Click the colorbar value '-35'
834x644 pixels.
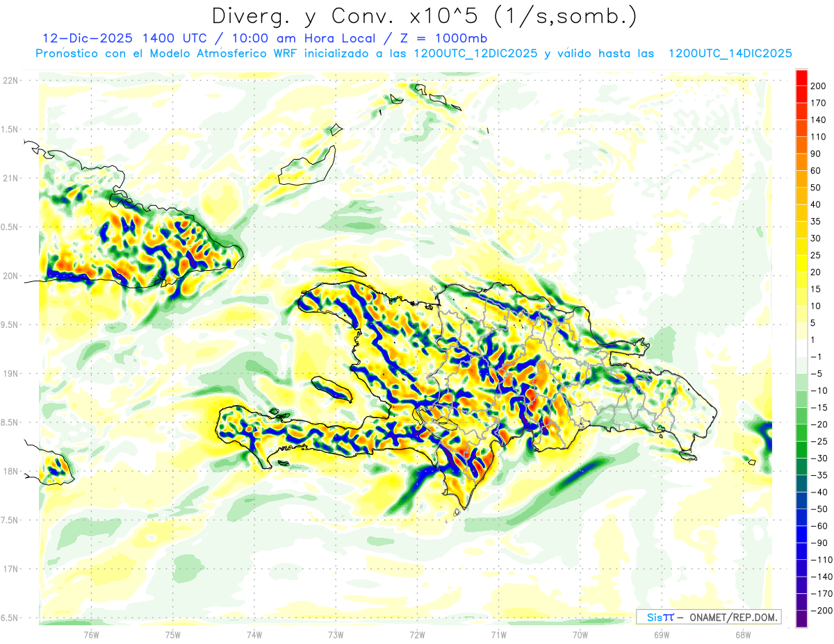click(819, 475)
